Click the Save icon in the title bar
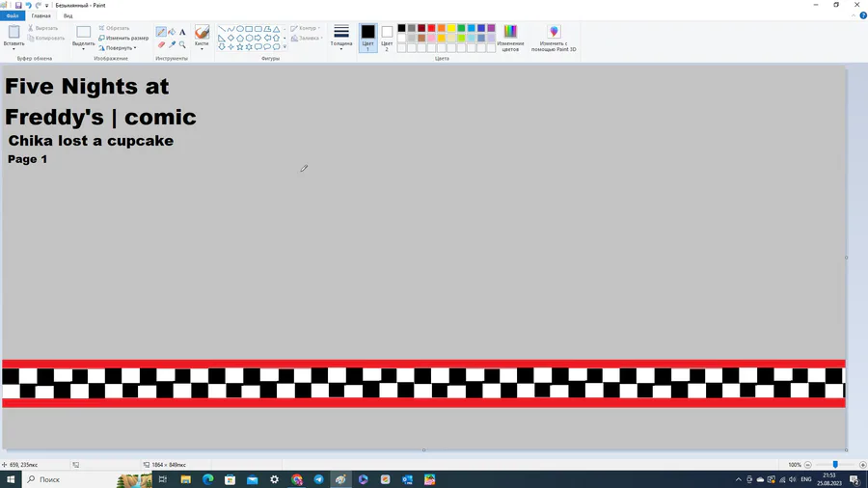 [18, 5]
